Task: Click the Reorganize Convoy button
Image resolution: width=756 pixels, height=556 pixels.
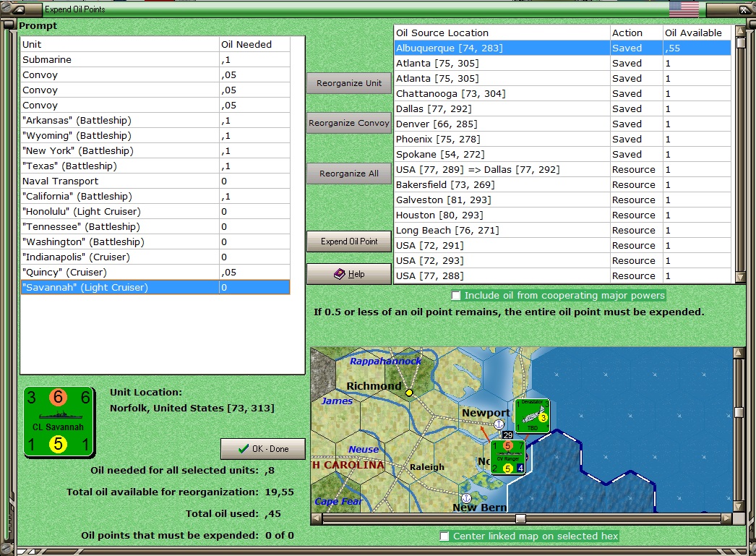Action: coord(349,123)
